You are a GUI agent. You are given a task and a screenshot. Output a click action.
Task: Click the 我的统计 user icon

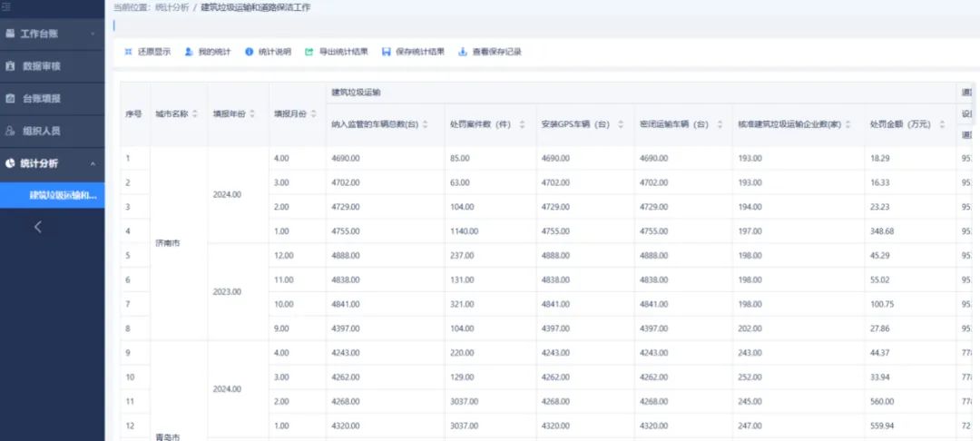[x=189, y=52]
